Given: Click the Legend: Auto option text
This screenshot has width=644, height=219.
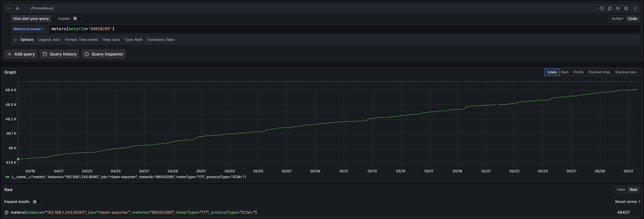Looking at the screenshot, I should [49, 40].
